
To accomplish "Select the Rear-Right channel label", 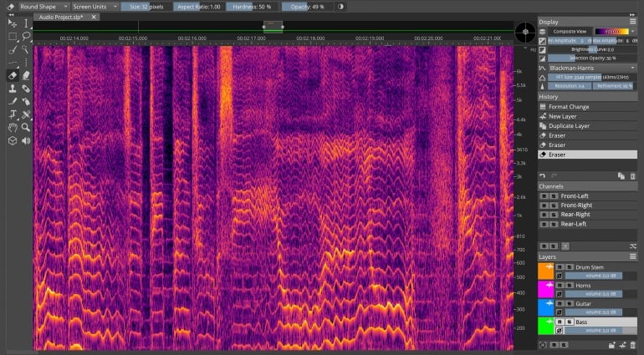I will click(x=575, y=215).
